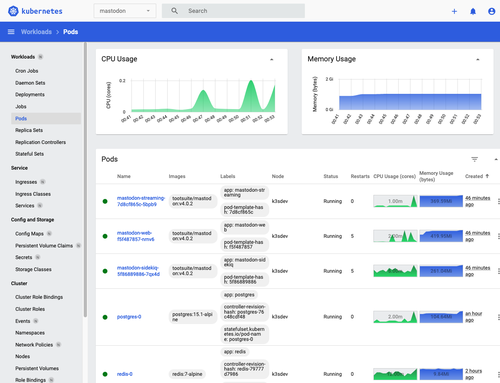500x383 pixels.
Task: Click the CPU Usage area chart
Action: point(203,96)
